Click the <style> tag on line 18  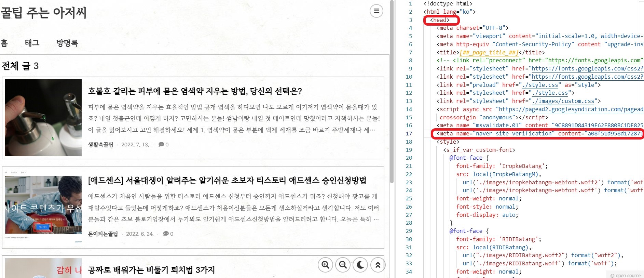[x=448, y=142]
